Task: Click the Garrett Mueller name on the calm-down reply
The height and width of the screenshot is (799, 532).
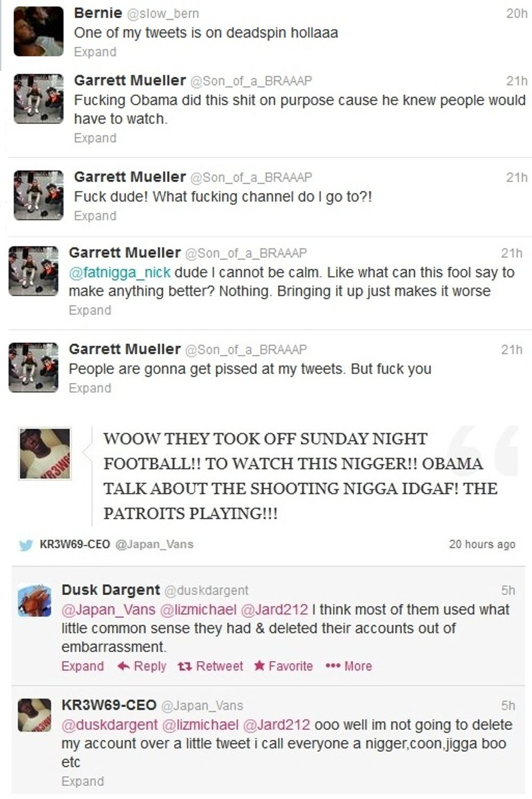Action: (124, 253)
